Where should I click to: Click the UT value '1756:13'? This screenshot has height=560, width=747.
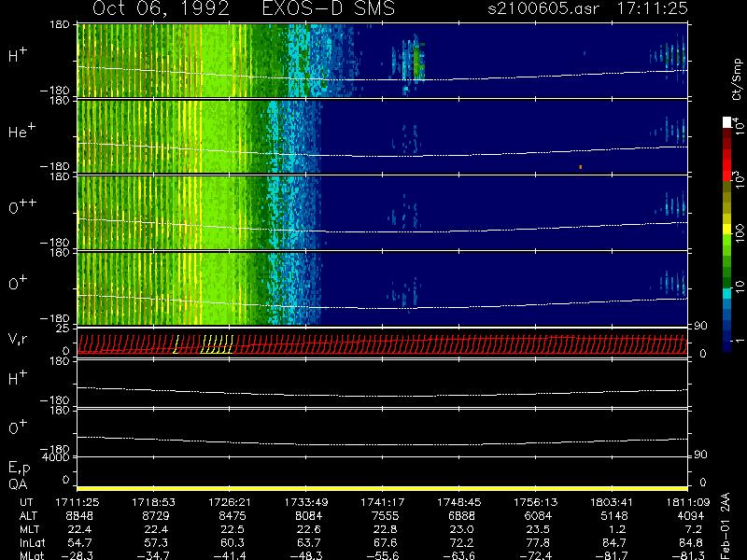(535, 502)
